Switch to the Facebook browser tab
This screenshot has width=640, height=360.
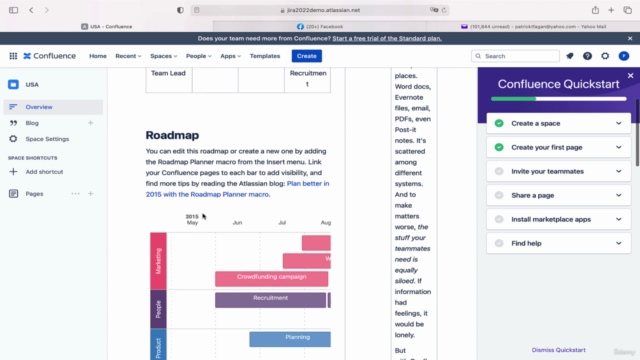pos(320,27)
